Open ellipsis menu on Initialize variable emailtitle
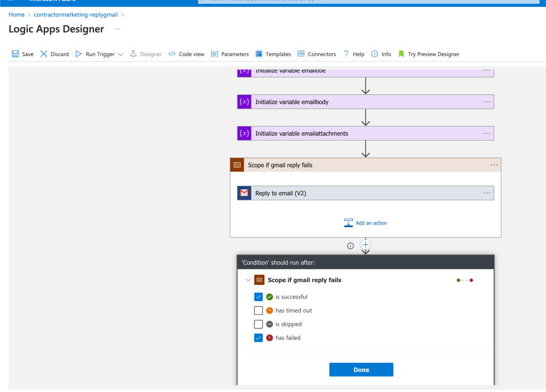The width and height of the screenshot is (546, 392). point(487,70)
